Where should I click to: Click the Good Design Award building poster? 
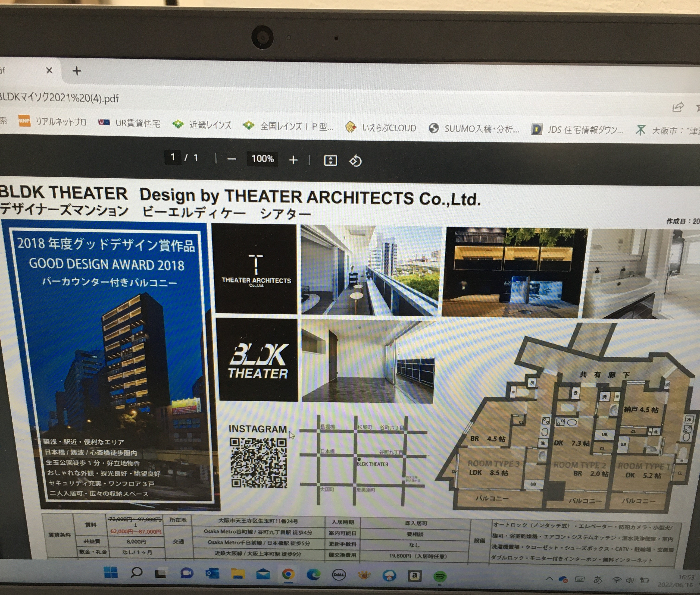pyautogui.click(x=111, y=364)
